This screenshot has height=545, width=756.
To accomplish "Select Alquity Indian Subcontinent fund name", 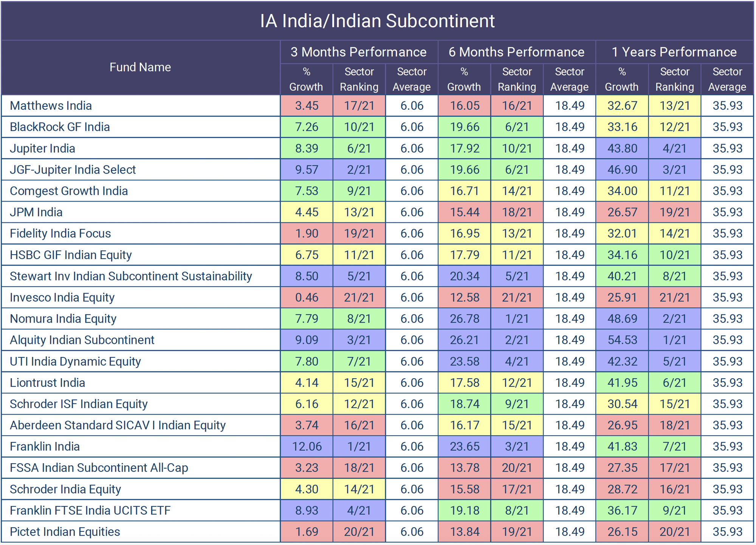I will pos(82,340).
